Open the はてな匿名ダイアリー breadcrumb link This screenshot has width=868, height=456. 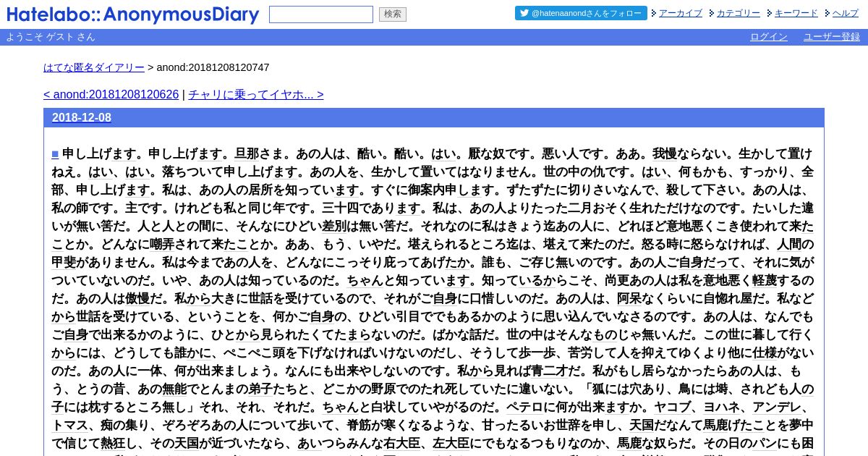pyautogui.click(x=94, y=67)
